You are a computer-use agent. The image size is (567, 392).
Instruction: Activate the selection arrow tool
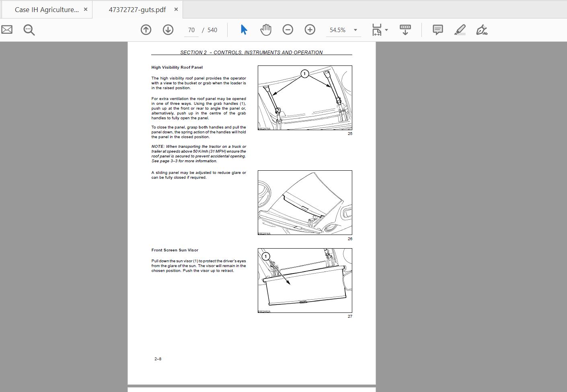tap(244, 30)
